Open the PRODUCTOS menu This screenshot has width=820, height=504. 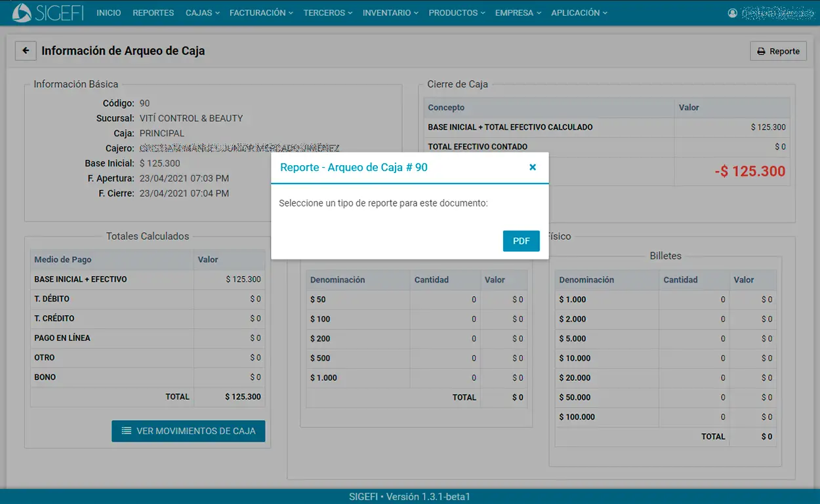[x=457, y=13]
